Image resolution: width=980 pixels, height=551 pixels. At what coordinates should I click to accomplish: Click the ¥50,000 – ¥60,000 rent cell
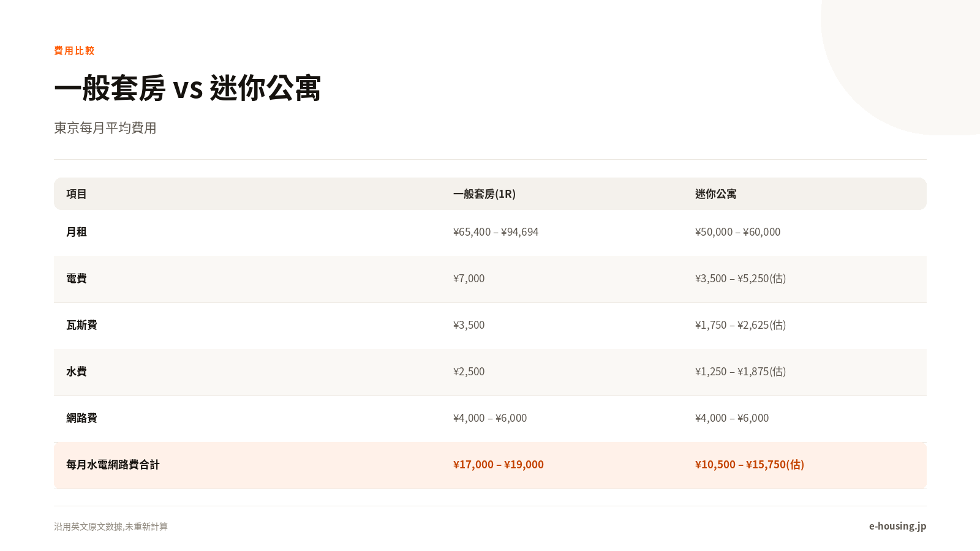[737, 232]
